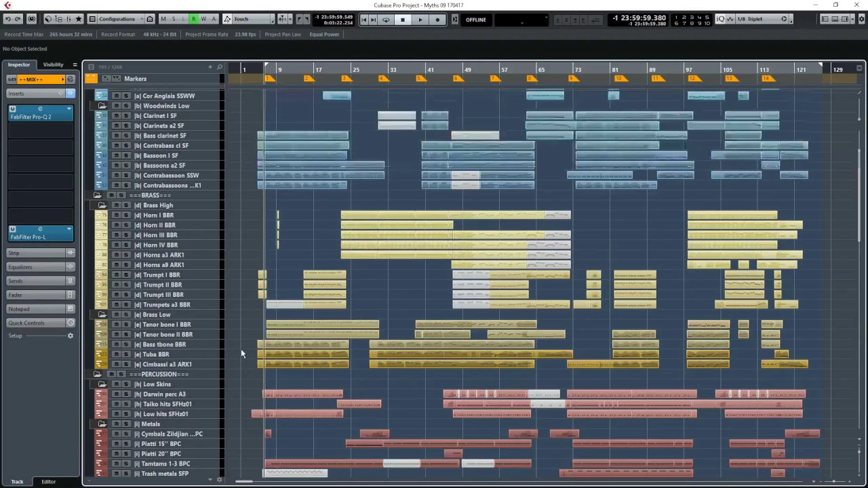This screenshot has width=868, height=488.
Task: Switch to the Inspector tab
Action: click(x=19, y=64)
